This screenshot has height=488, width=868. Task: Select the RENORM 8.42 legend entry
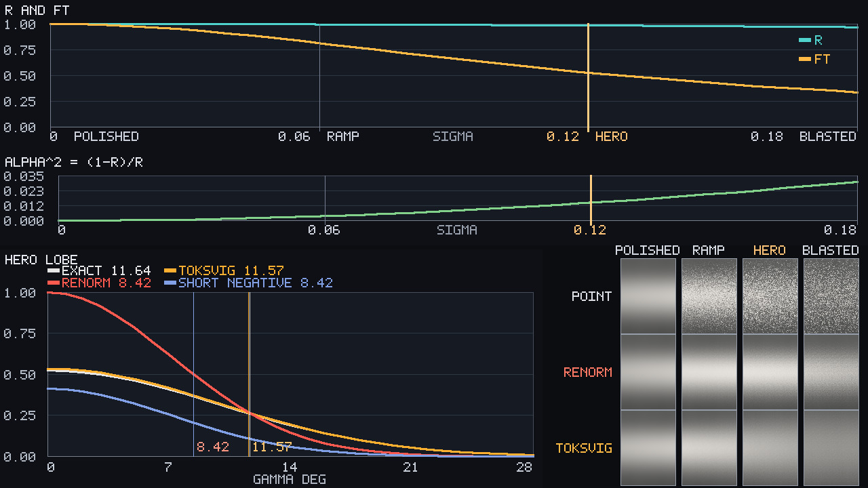pyautogui.click(x=99, y=283)
